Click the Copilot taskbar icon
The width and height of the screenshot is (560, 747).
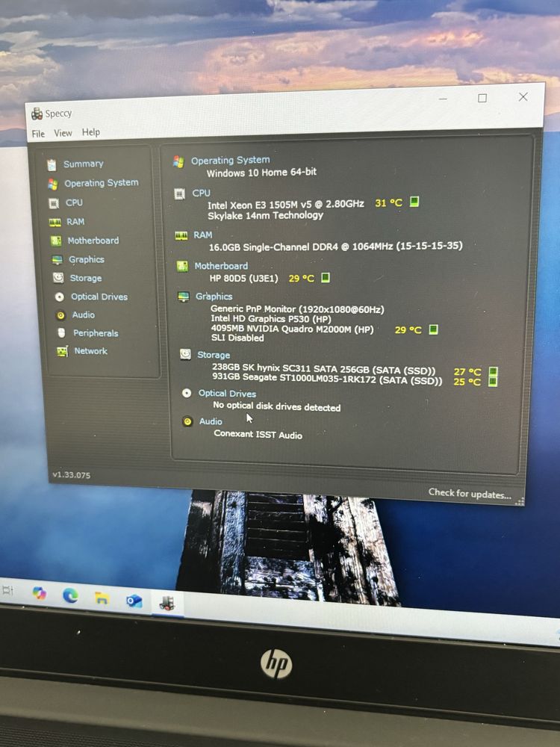tap(40, 593)
